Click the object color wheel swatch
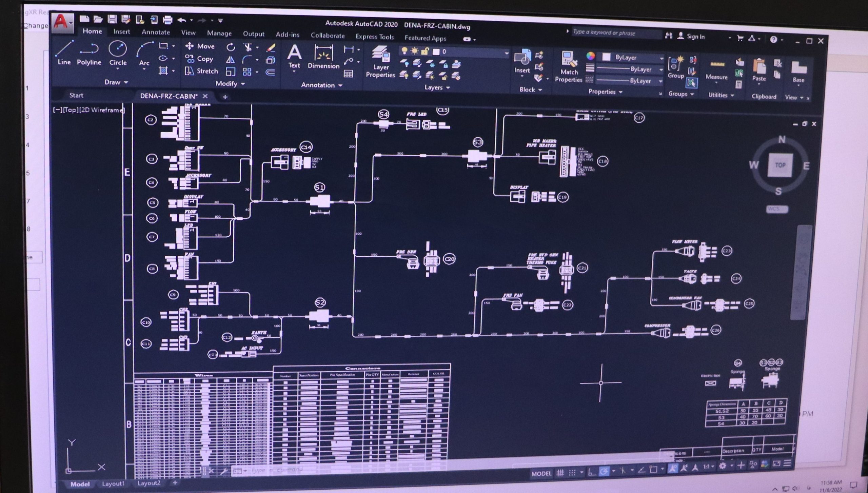Image resolution: width=868 pixels, height=493 pixels. click(x=590, y=56)
